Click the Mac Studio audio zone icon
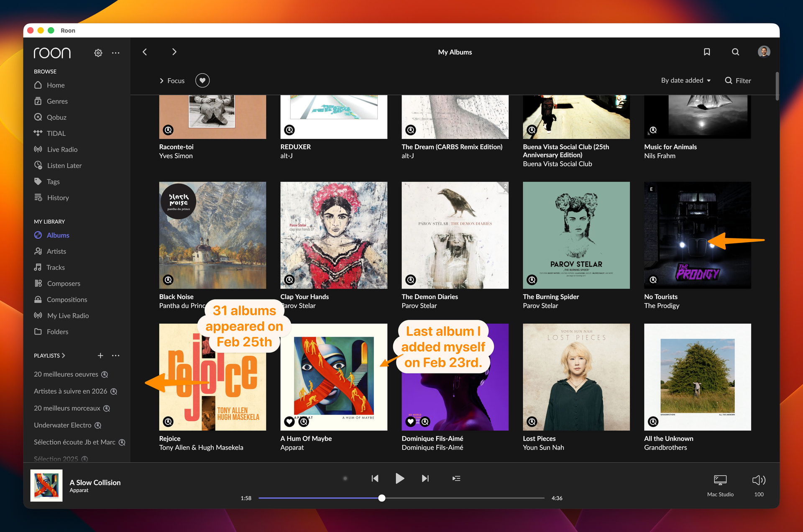This screenshot has height=532, width=803. coord(720,480)
